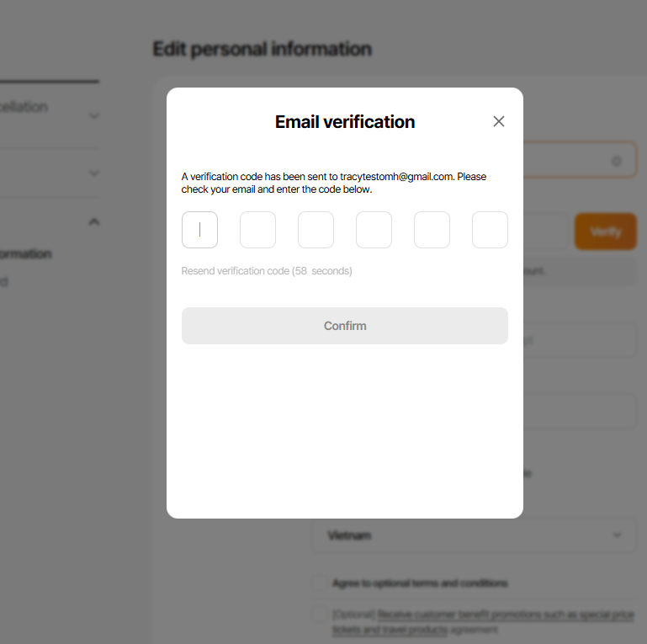Select the second verification code box

coord(257,230)
